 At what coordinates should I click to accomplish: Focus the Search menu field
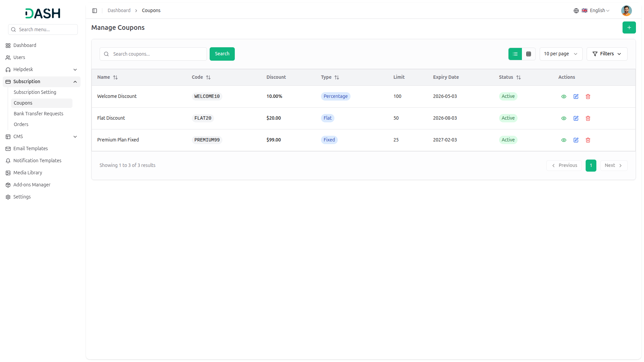pyautogui.click(x=43, y=29)
